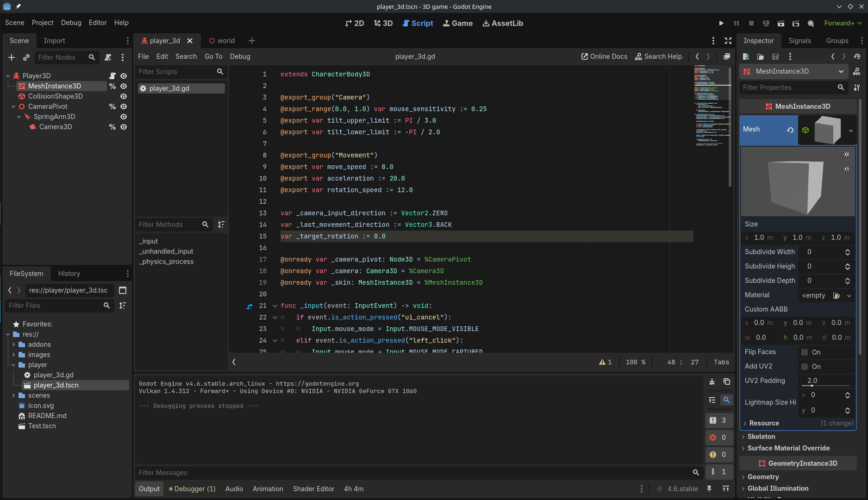This screenshot has width=868, height=500.
Task: Clear the output log
Action: coord(712,381)
